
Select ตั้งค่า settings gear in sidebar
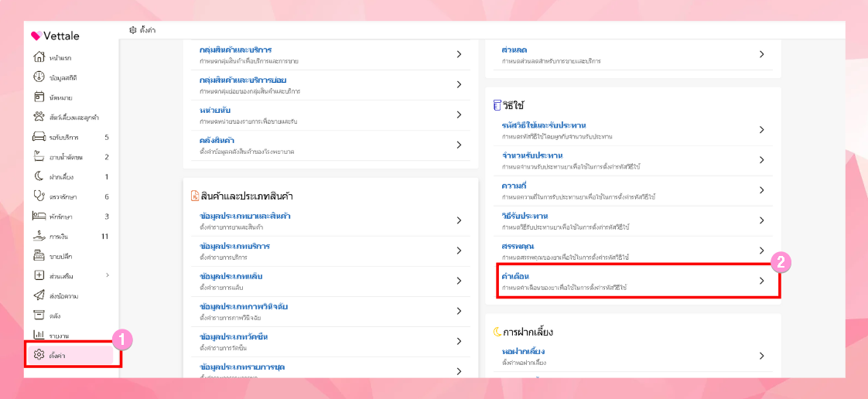71,355
